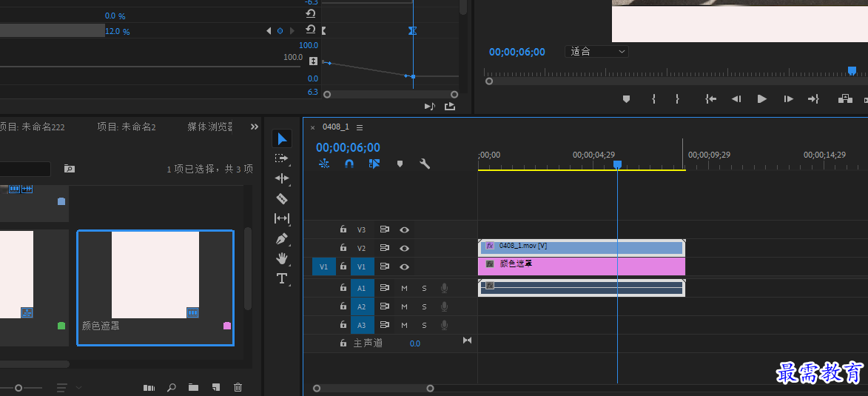This screenshot has width=868, height=396.
Task: Open the 媒体浏览器 tab
Action: tap(210, 127)
